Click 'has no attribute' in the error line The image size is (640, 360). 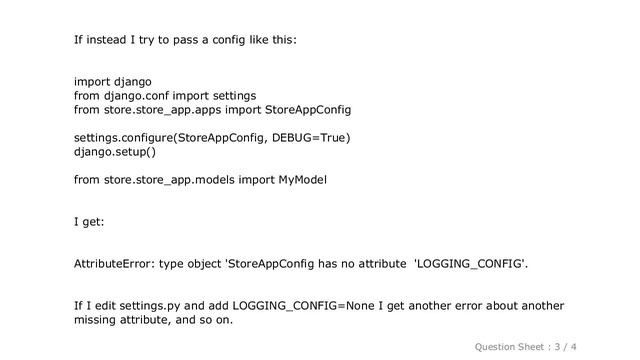click(x=362, y=264)
